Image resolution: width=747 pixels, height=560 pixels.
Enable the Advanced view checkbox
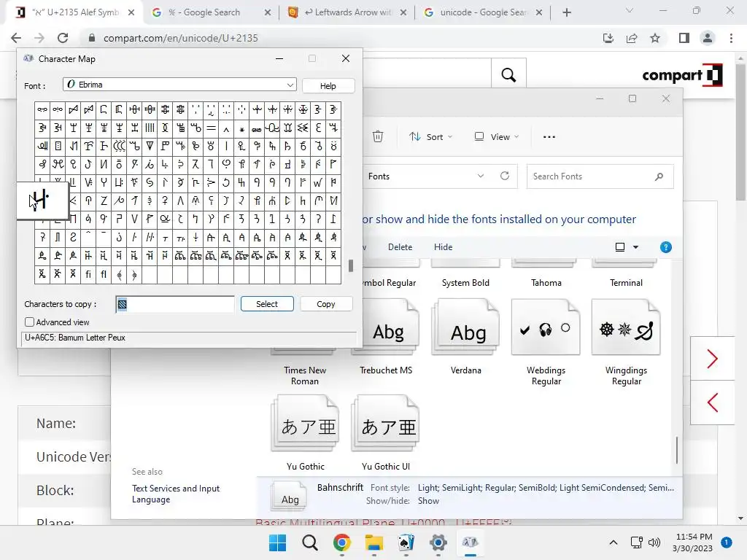(29, 322)
